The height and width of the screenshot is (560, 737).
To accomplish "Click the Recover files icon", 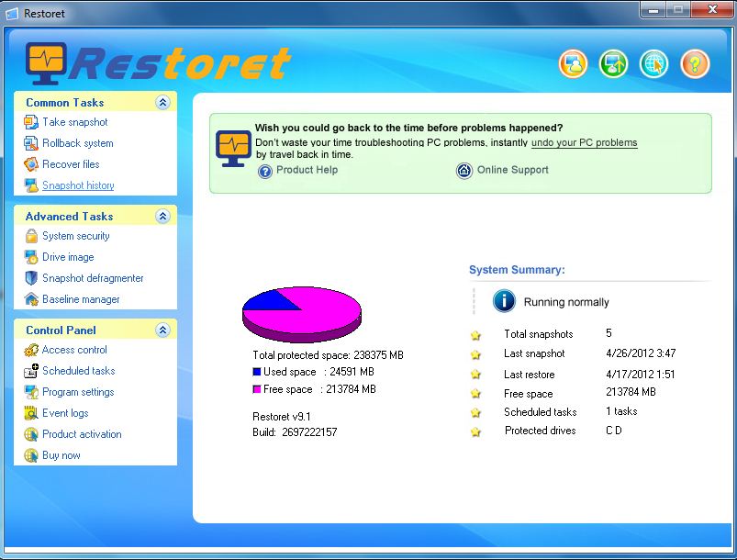I will [x=31, y=164].
